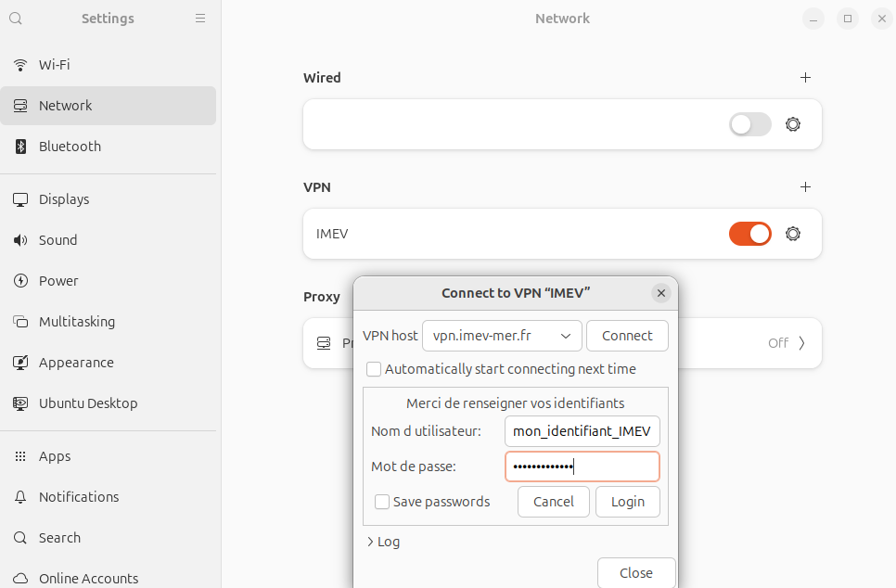Go to Wi-Fi settings
This screenshot has height=588, width=896.
click(x=54, y=65)
